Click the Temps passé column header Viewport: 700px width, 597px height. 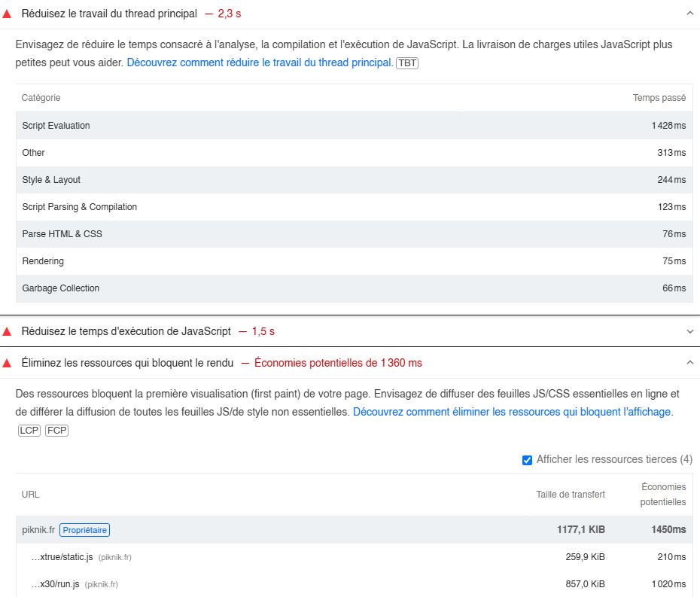point(659,98)
